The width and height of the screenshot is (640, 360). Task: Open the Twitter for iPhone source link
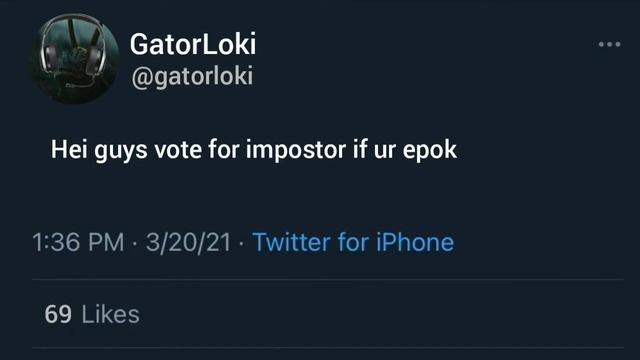(x=353, y=242)
